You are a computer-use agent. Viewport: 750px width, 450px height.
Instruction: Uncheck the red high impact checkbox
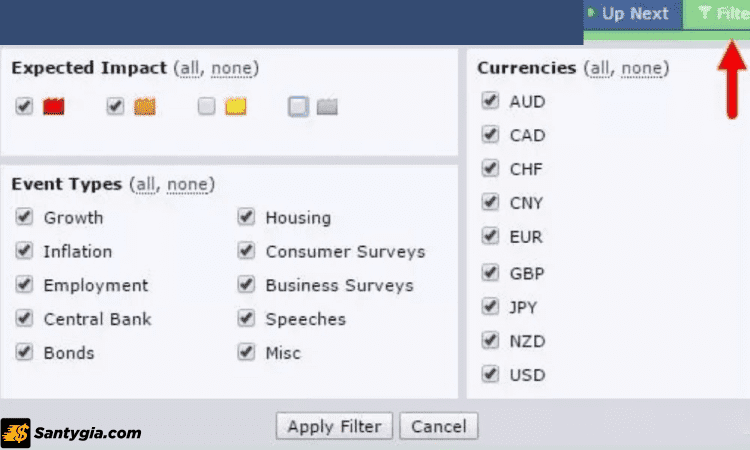tap(24, 106)
